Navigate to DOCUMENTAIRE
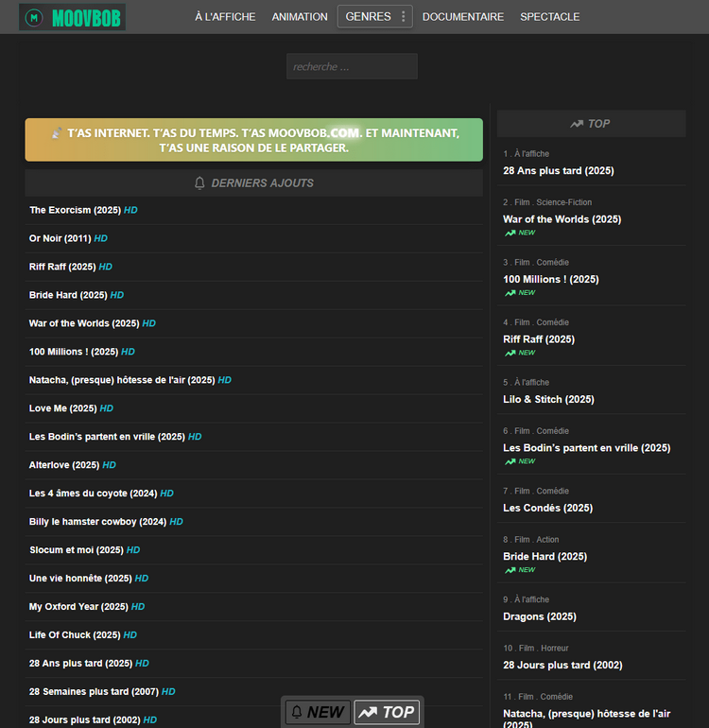The height and width of the screenshot is (728, 709). tap(463, 17)
